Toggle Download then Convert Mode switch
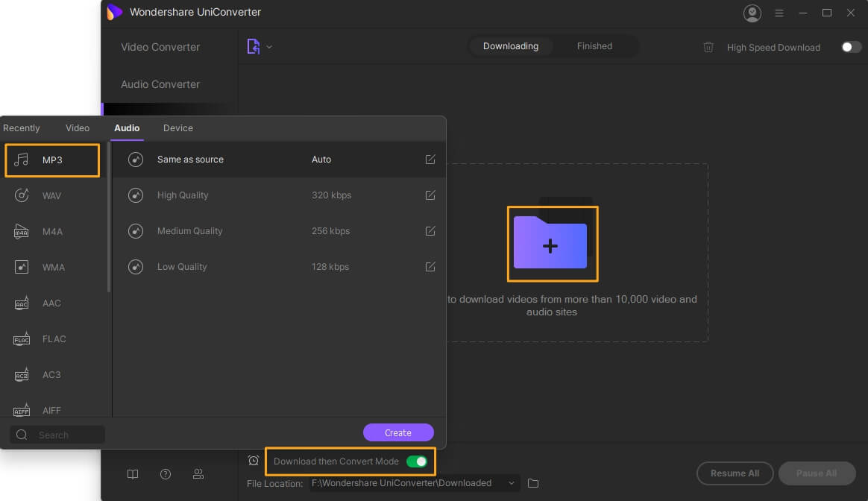Screen dimensions: 868x501 click(417, 461)
